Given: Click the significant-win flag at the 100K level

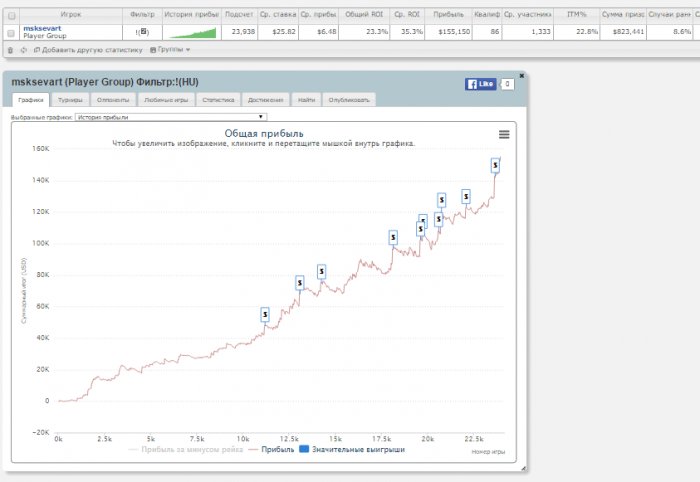Looking at the screenshot, I should [x=393, y=237].
